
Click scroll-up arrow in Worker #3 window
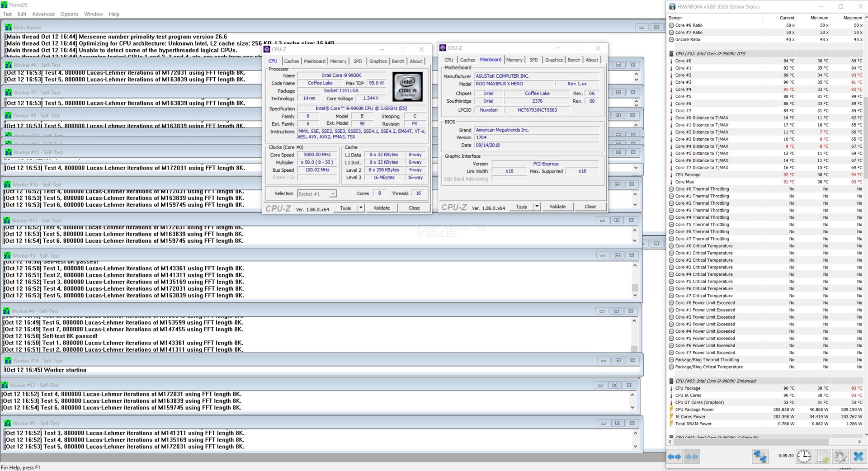click(635, 265)
